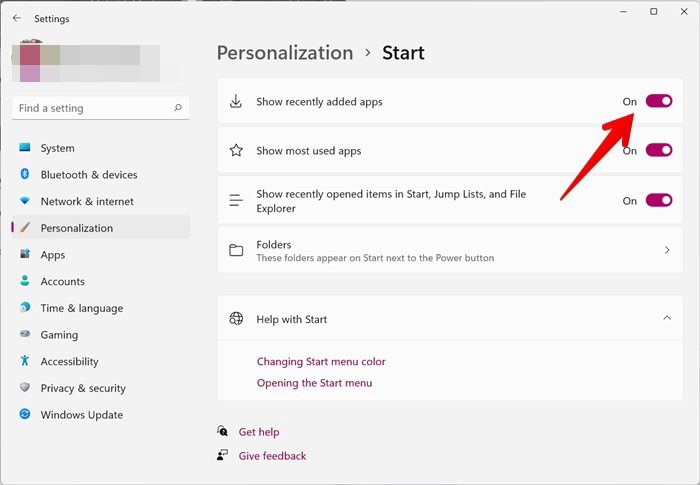
Task: Click the Give feedback person icon
Action: coord(222,455)
